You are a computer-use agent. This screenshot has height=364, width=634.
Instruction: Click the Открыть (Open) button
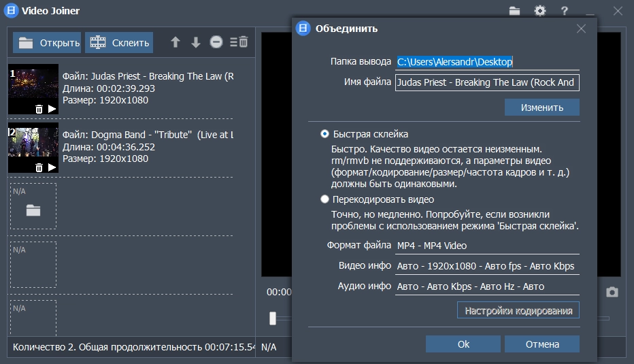tap(47, 42)
